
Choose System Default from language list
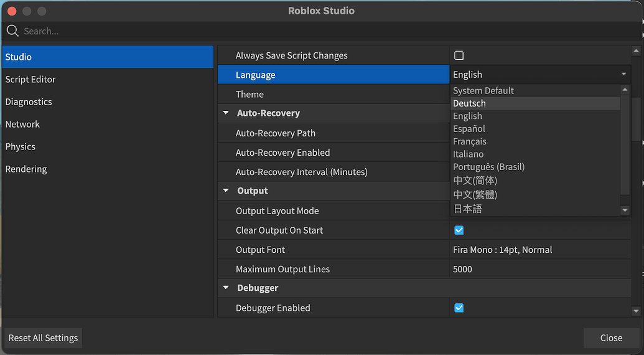pyautogui.click(x=535, y=90)
